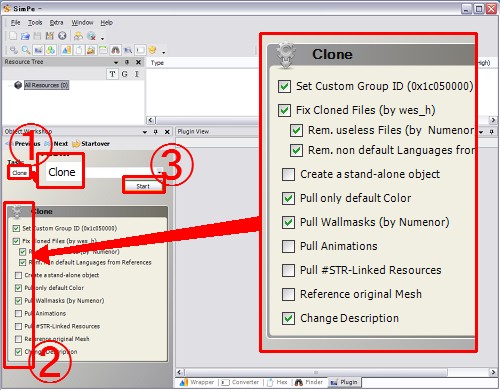Switch to the Finder tab
Viewport: 500px width, 390px height.
(309, 382)
